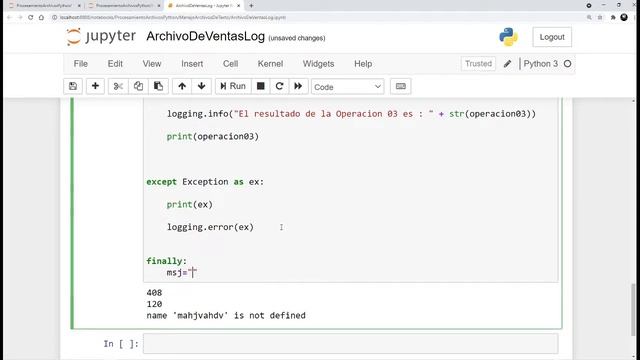The height and width of the screenshot is (360, 640).
Task: Paste cells below icon
Action: tap(158, 86)
